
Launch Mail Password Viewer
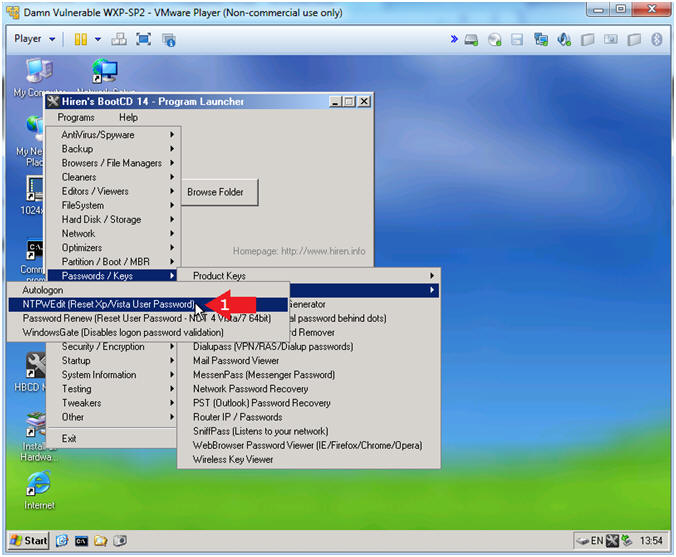(x=309, y=360)
